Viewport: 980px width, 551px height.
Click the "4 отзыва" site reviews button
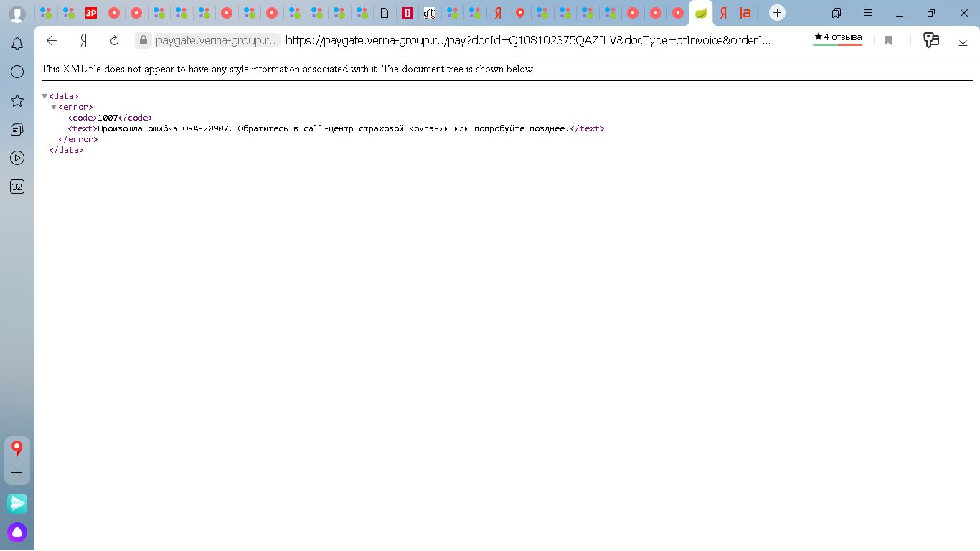[838, 39]
